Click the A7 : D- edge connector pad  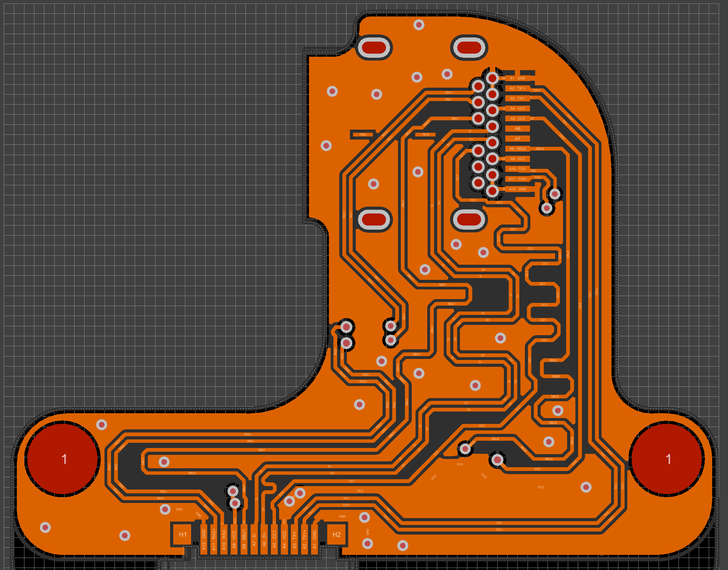click(x=254, y=539)
